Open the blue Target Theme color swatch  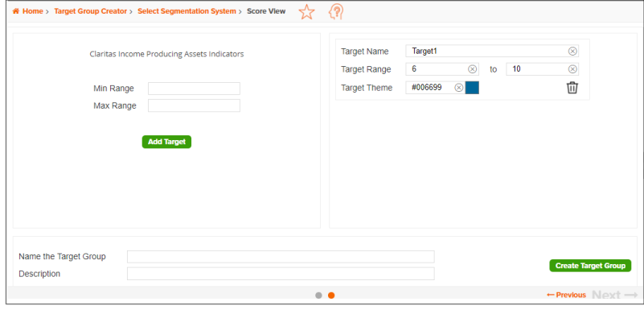point(472,88)
